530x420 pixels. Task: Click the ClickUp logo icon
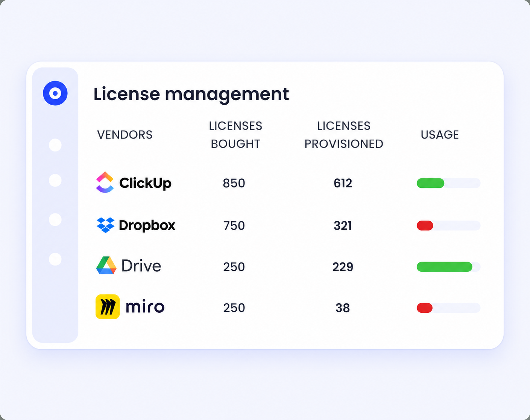click(x=105, y=183)
